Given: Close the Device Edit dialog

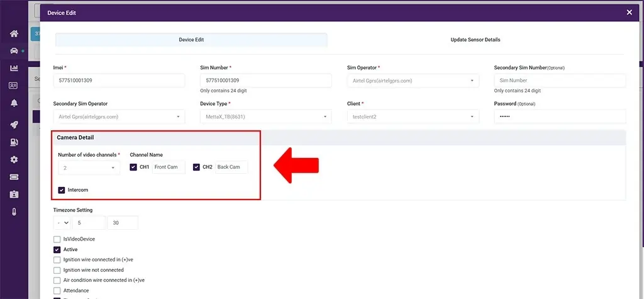Looking at the screenshot, I should 630,12.
